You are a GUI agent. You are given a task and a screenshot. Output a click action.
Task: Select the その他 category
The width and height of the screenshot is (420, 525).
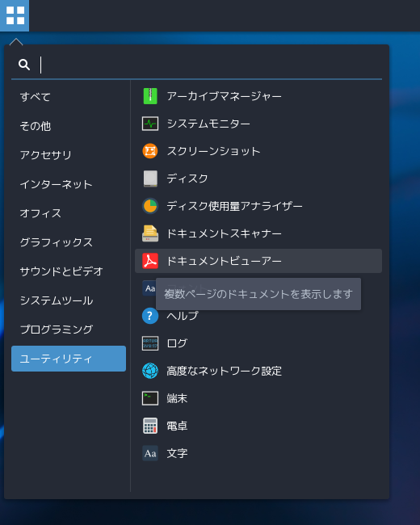[69, 126]
